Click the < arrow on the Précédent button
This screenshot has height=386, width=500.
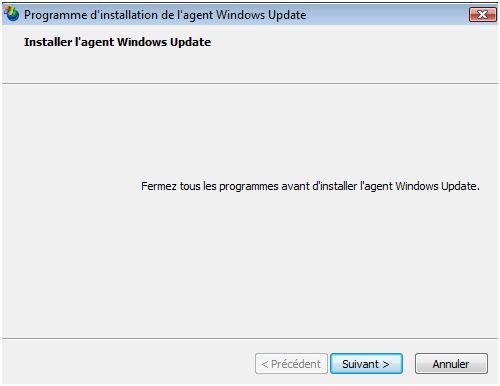coord(265,364)
